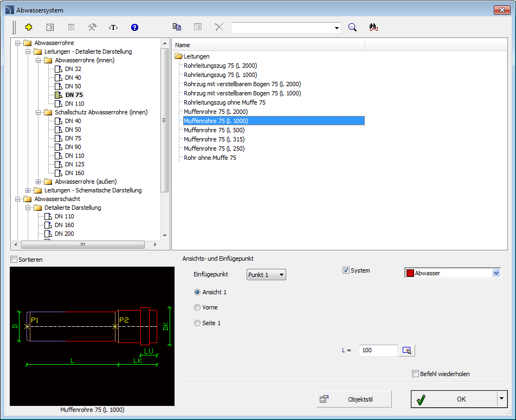This screenshot has width=516, height=420.
Task: Confirm with the OK button
Action: click(453, 399)
